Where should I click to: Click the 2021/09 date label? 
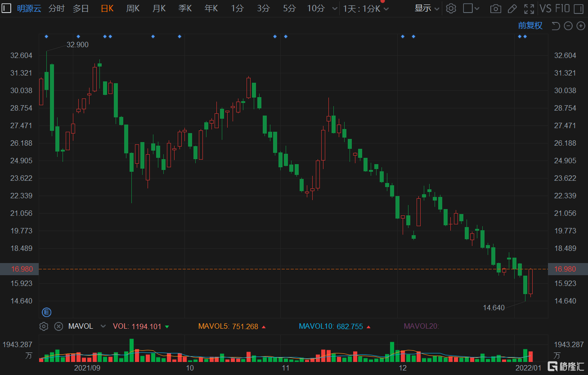87,368
